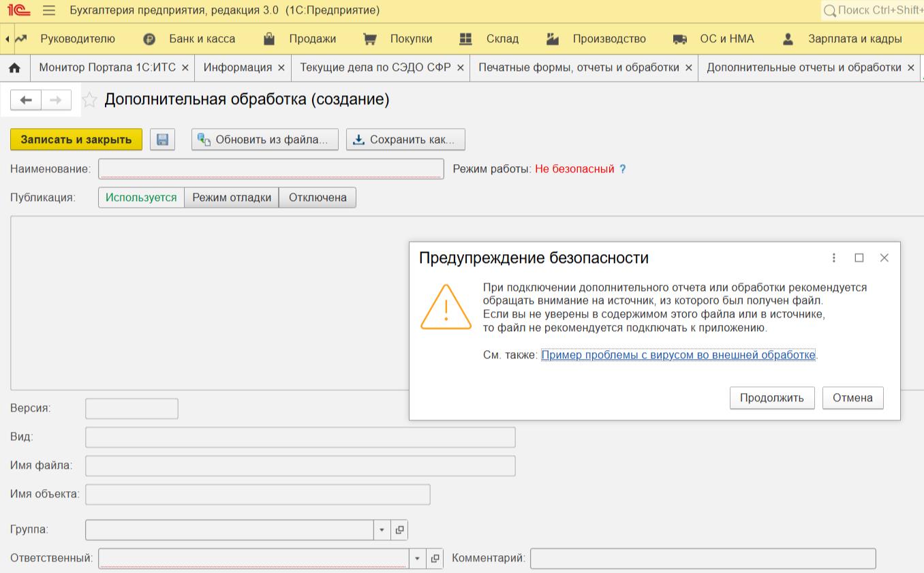Click the Имя файла field
Screen dimensions: 924x573
(301, 466)
